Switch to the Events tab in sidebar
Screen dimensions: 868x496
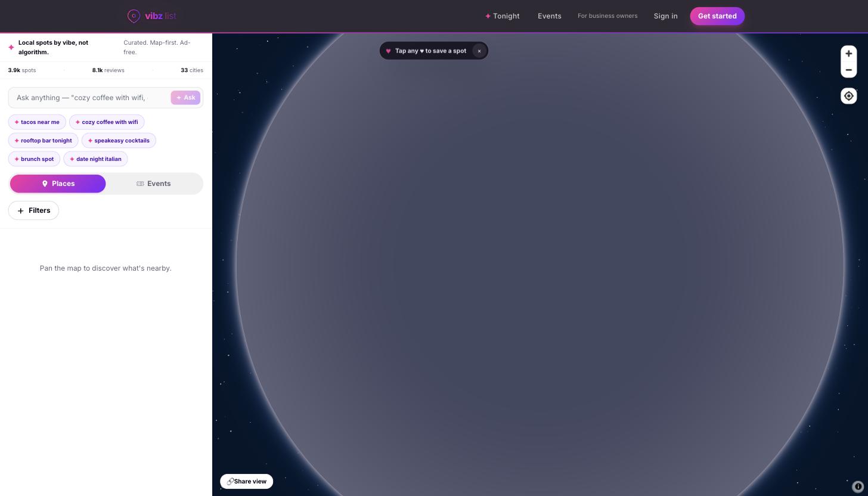pos(154,184)
